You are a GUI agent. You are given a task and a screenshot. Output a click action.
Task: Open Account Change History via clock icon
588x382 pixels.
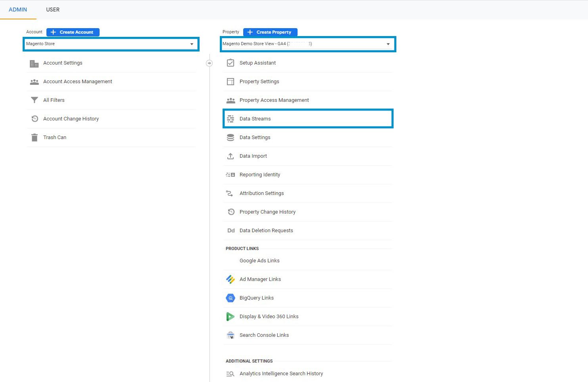pos(35,118)
